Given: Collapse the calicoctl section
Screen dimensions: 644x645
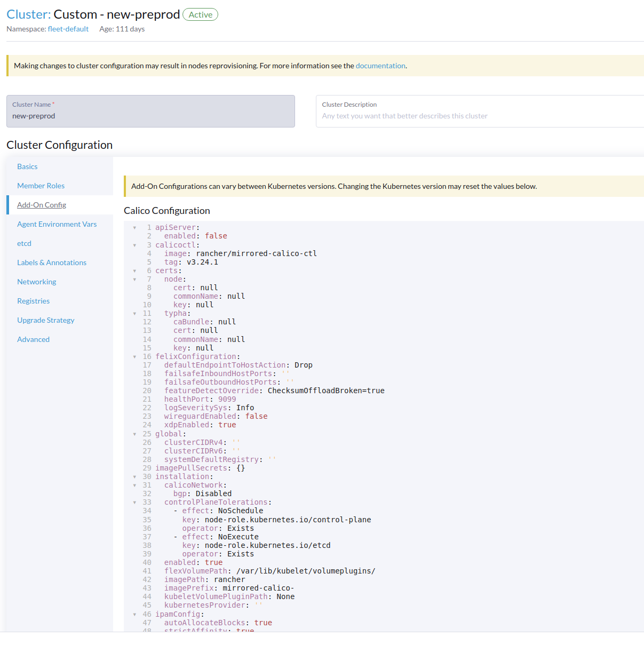Looking at the screenshot, I should coord(134,245).
